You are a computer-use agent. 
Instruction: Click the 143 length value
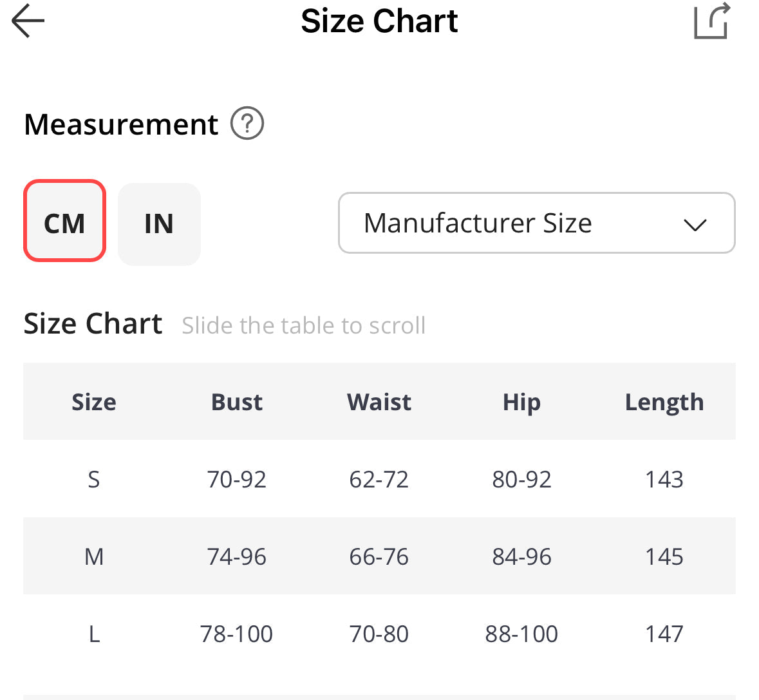pos(664,479)
